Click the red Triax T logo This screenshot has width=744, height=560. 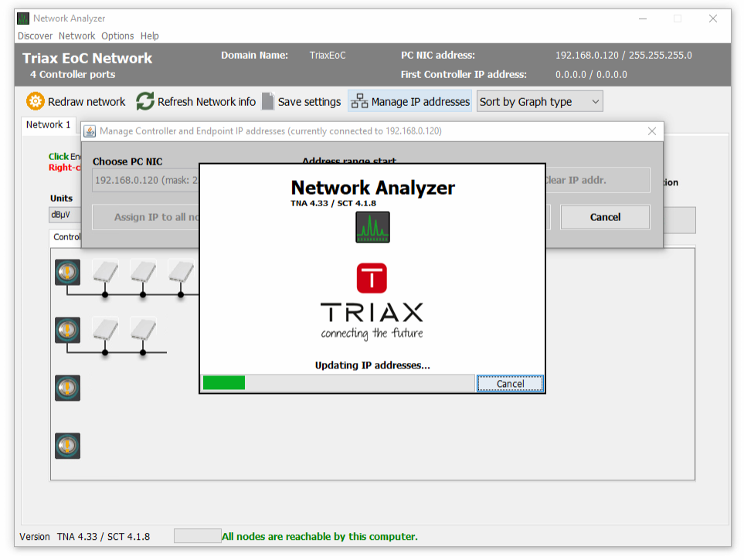372,278
